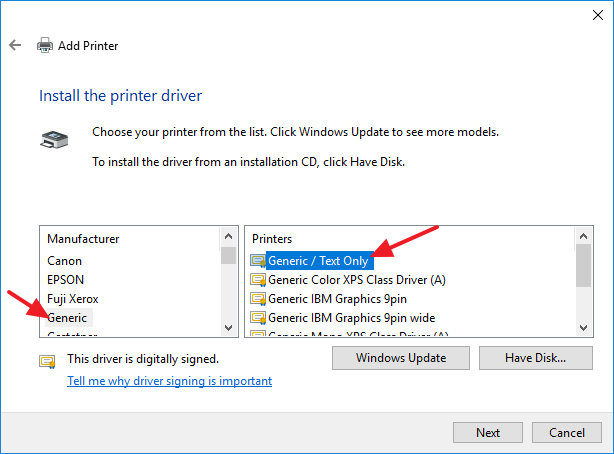The height and width of the screenshot is (454, 614).
Task: Click the Manufacturer column header
Action: point(83,239)
